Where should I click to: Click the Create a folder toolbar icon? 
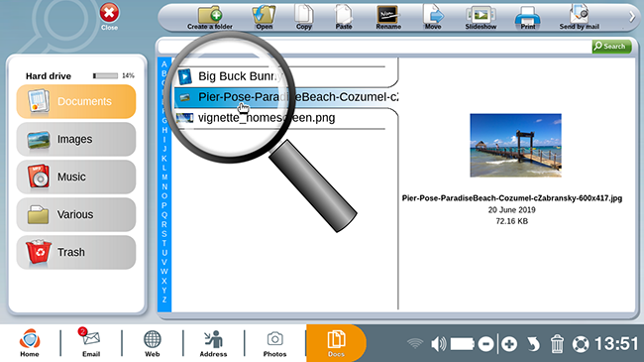click(210, 18)
